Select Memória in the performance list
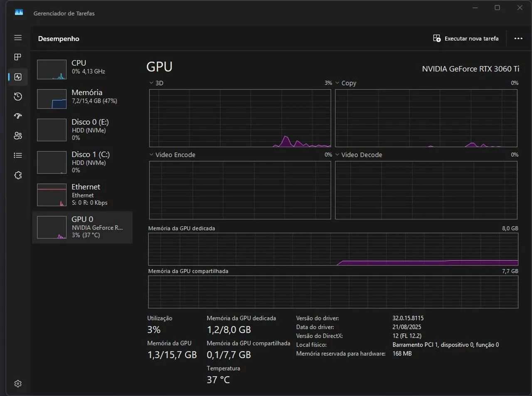 82,98
